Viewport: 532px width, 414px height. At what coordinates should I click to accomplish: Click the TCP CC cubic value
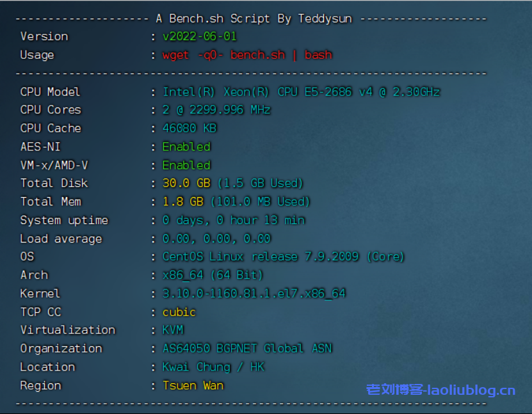[x=179, y=312]
